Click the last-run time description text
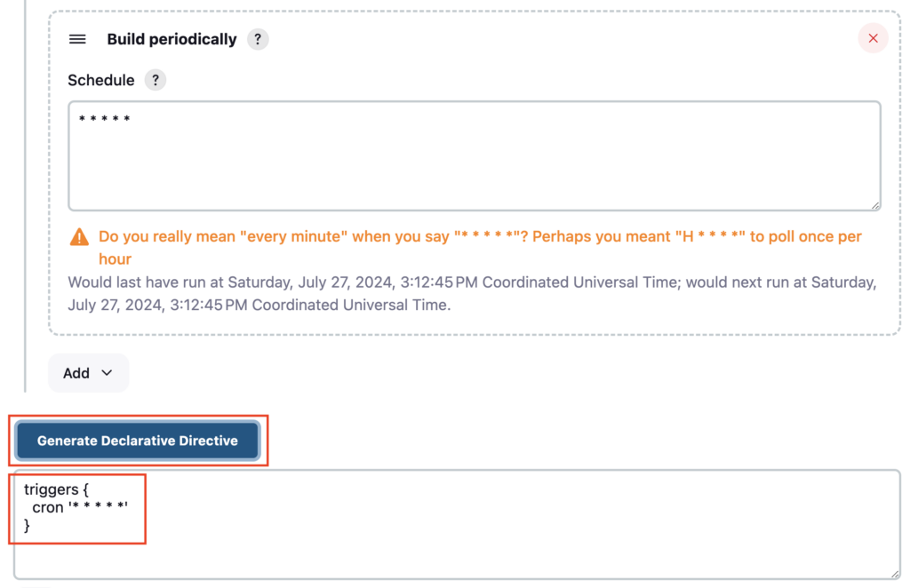Image resolution: width=910 pixels, height=588 pixels. [472, 293]
